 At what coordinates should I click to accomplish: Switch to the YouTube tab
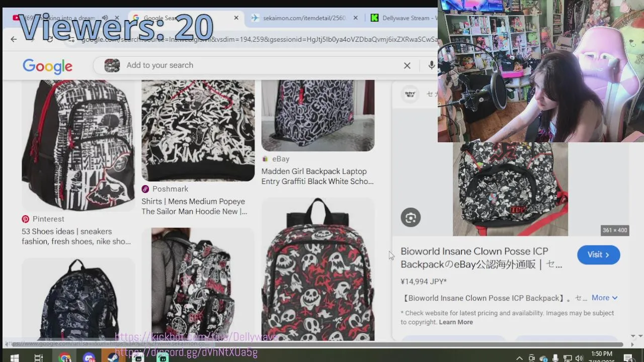tap(65, 18)
